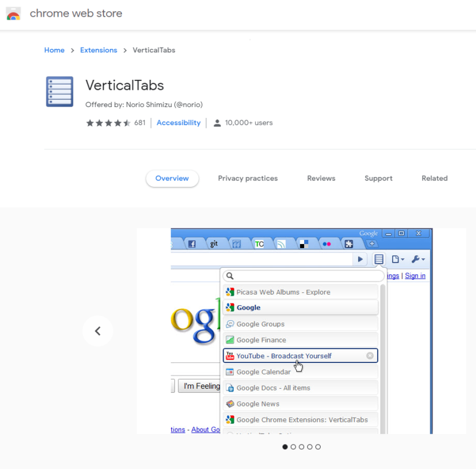Image resolution: width=476 pixels, height=469 pixels.
Task: Click the users person icon
Action: coord(217,123)
